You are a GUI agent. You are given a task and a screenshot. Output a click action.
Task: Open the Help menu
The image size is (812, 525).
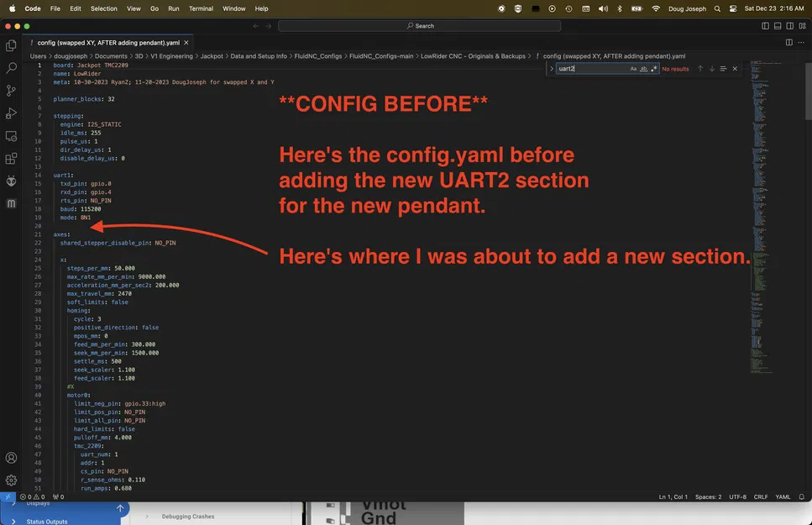tap(261, 8)
